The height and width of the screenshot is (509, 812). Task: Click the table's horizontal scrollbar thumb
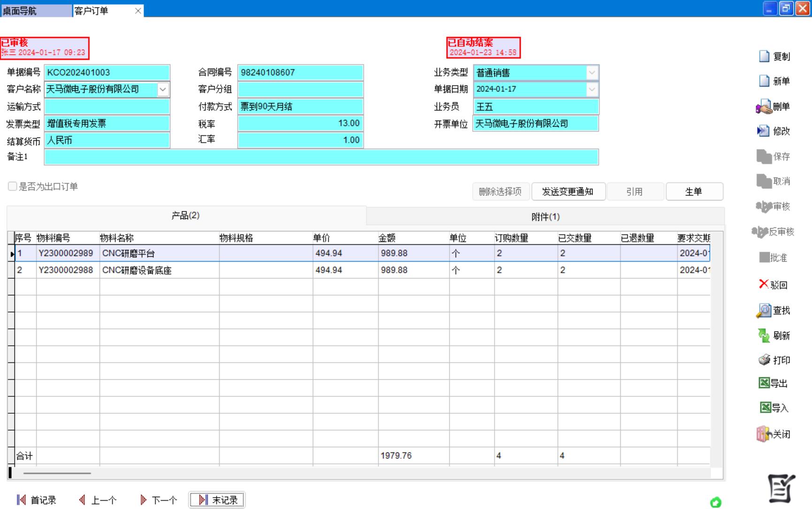pyautogui.click(x=57, y=473)
